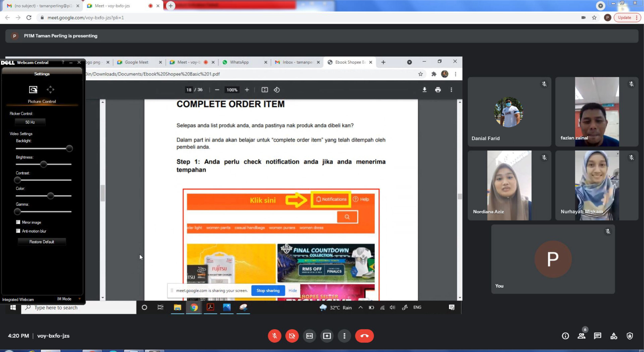Open the Activities icon
Image resolution: width=644 pixels, height=352 pixels.
tap(614, 336)
